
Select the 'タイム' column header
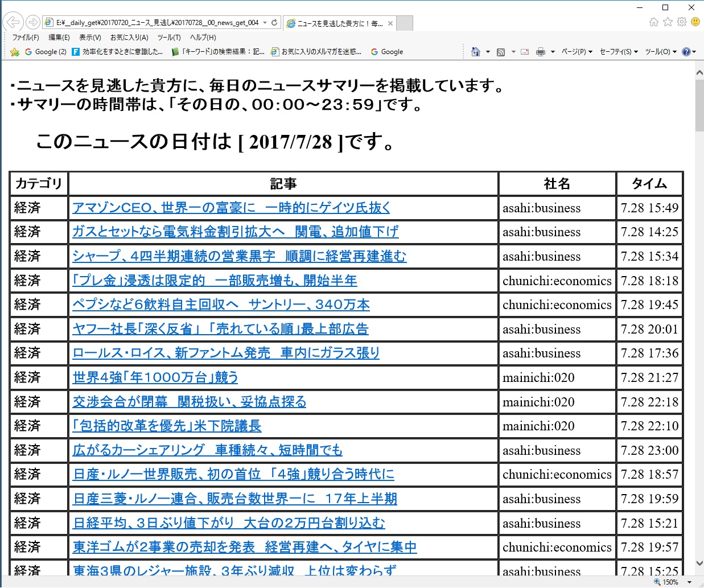(x=649, y=183)
